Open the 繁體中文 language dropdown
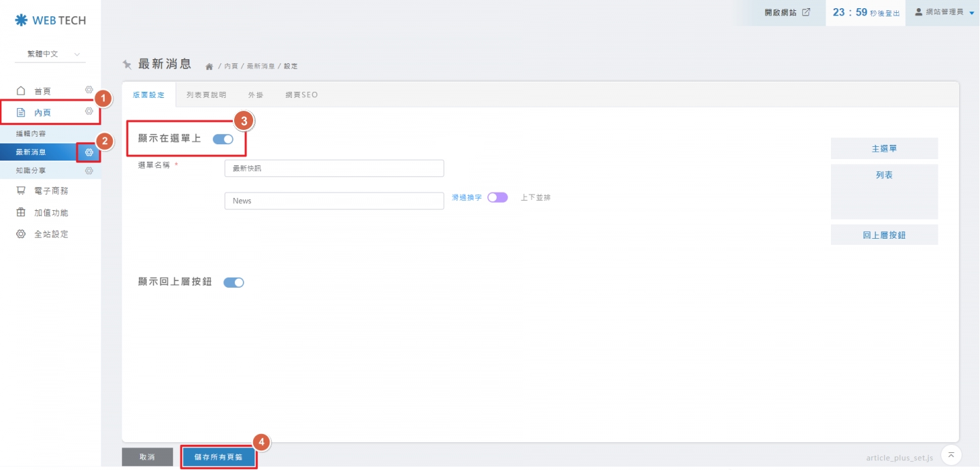 click(51, 54)
